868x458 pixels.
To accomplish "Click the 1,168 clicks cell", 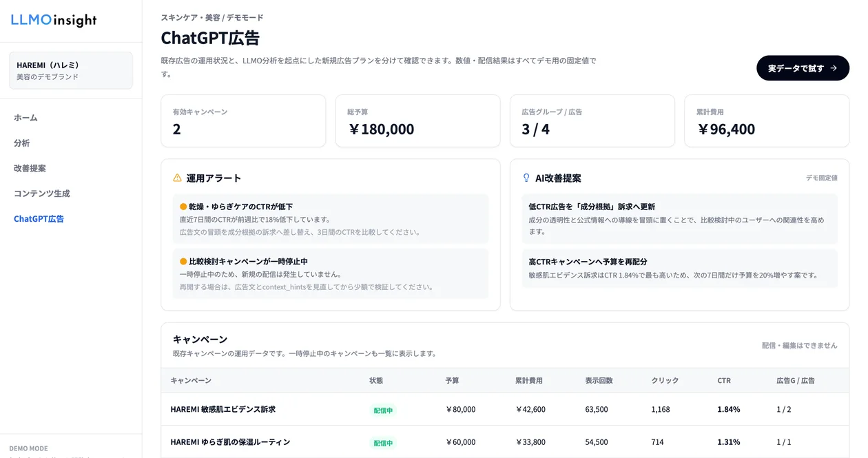I will tap(661, 410).
